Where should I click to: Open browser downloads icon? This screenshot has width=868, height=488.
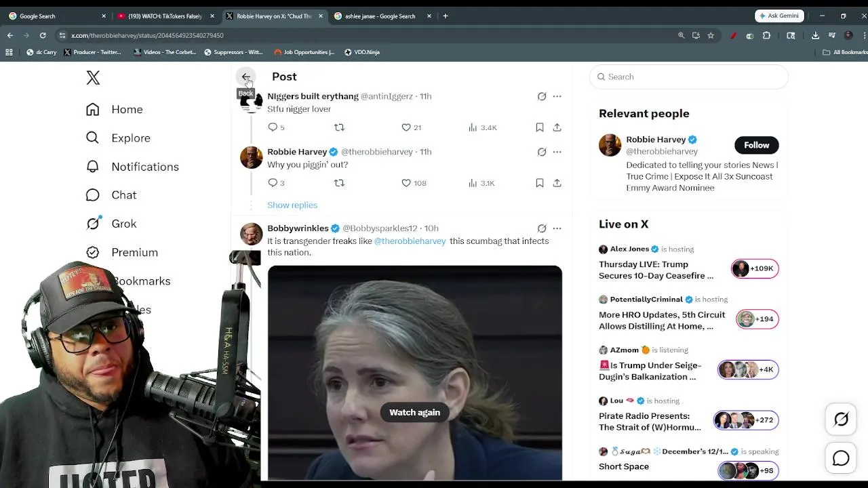815,35
